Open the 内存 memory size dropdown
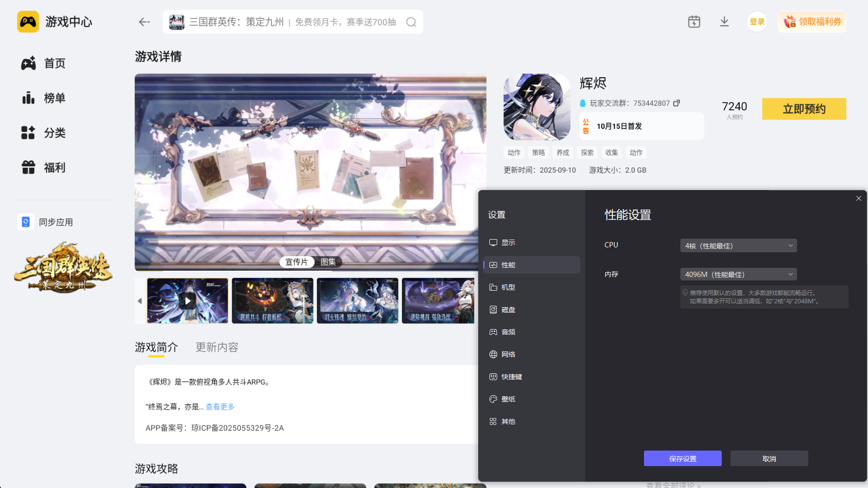This screenshot has width=868, height=488. (x=738, y=274)
